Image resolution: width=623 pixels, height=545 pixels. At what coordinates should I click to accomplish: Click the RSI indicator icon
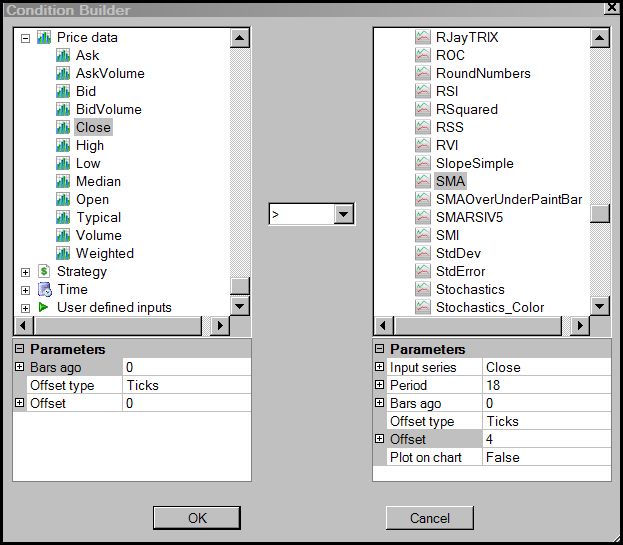point(423,91)
